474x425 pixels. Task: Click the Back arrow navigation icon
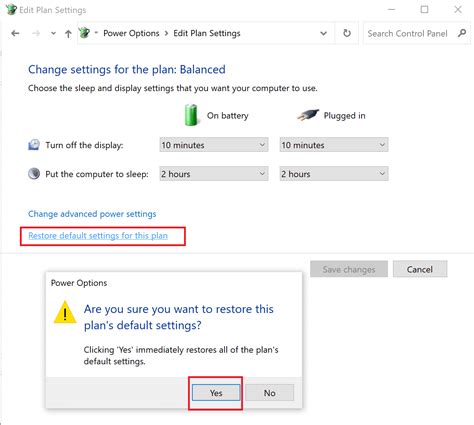click(x=15, y=33)
